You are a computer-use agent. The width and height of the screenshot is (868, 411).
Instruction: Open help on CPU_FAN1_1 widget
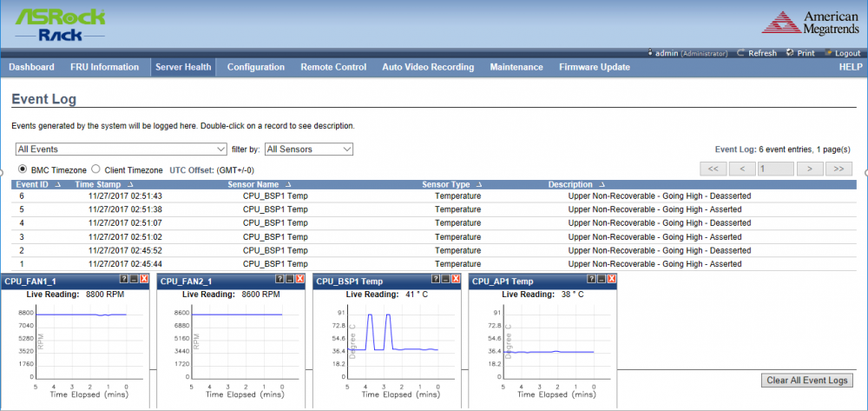(124, 279)
